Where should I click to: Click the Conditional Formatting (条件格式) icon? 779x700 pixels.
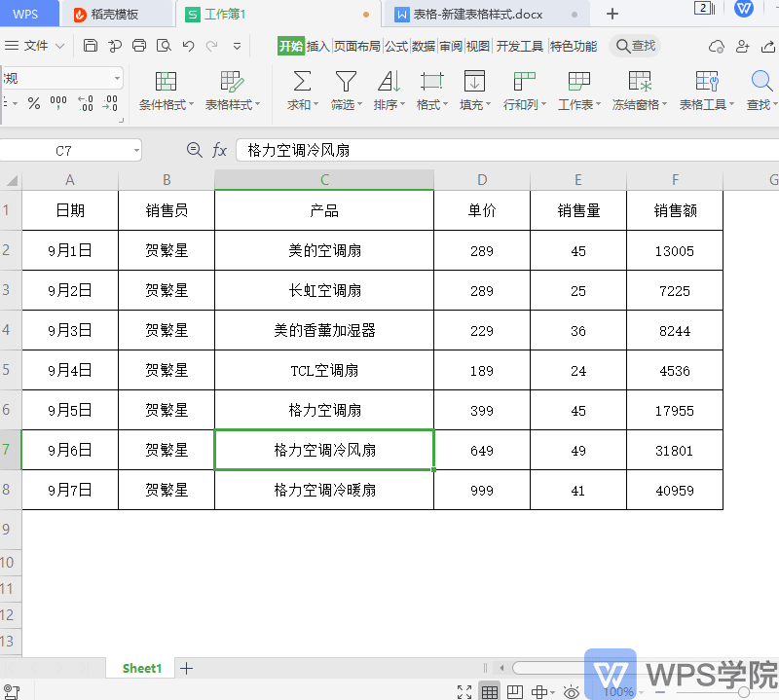tap(166, 82)
